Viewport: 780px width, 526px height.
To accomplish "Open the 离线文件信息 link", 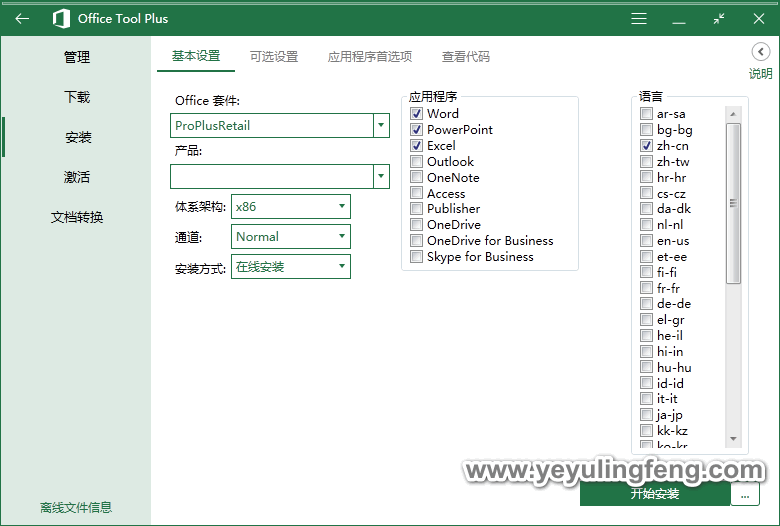I will coord(76,508).
